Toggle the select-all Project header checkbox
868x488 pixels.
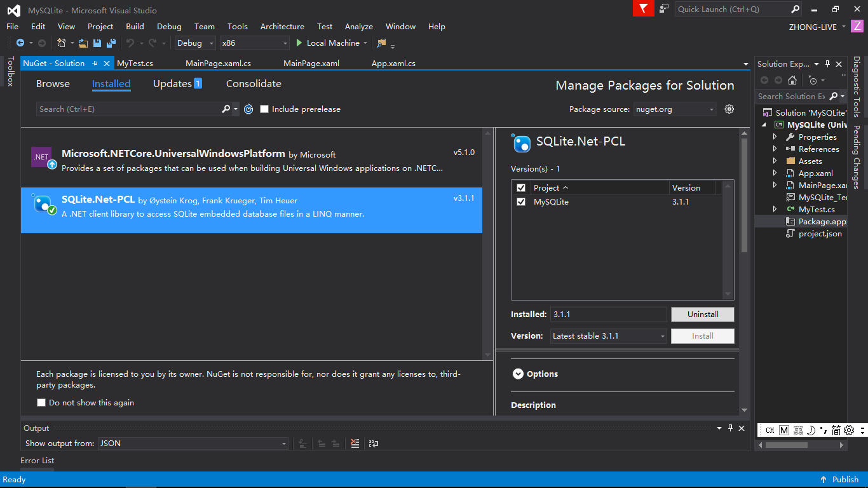coord(521,188)
